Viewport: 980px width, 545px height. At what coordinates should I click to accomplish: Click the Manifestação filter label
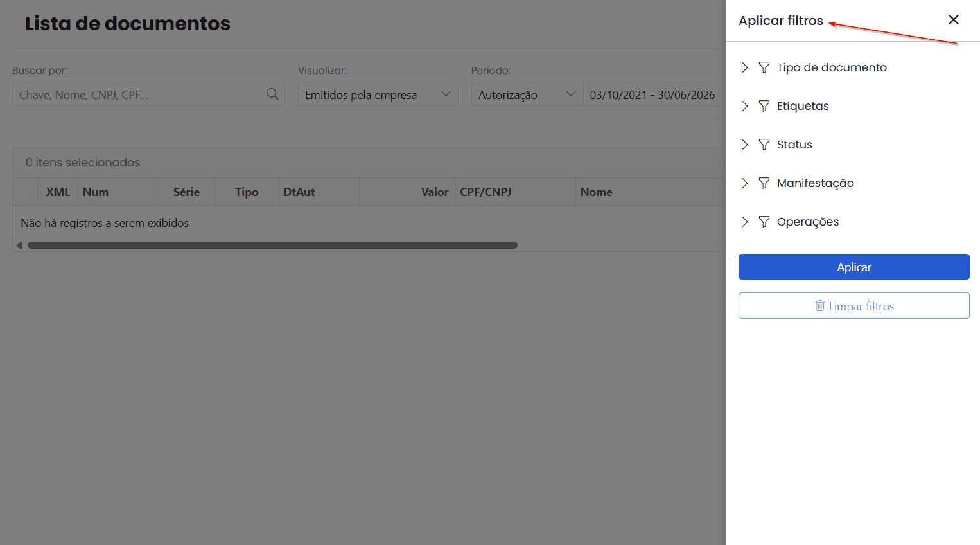click(x=816, y=183)
